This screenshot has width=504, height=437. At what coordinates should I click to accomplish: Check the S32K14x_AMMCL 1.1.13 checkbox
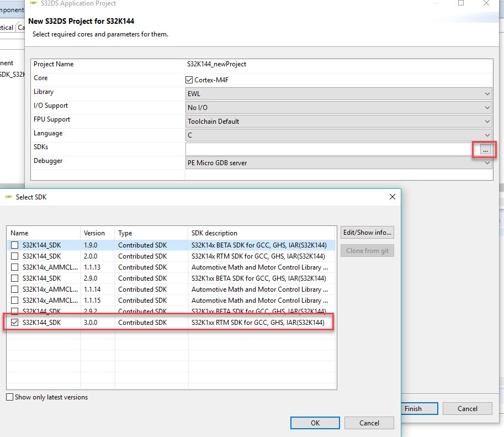pos(14,267)
